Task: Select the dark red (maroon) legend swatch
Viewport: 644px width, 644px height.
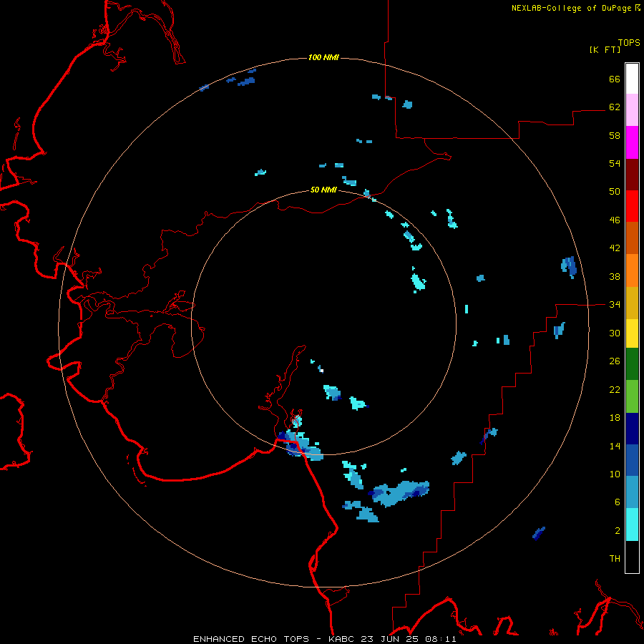Action: click(632, 175)
